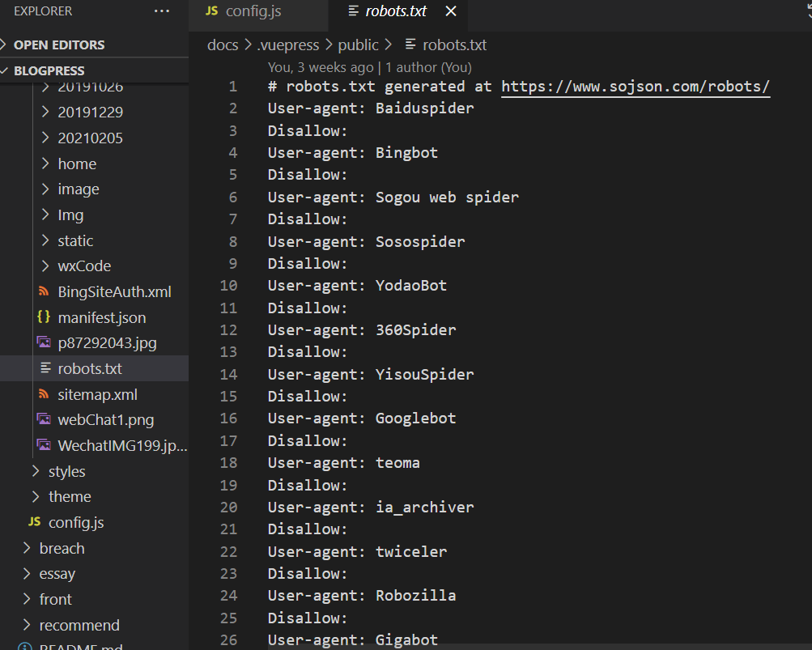Place cursor on 'YodaoBot' on line 10

point(411,286)
